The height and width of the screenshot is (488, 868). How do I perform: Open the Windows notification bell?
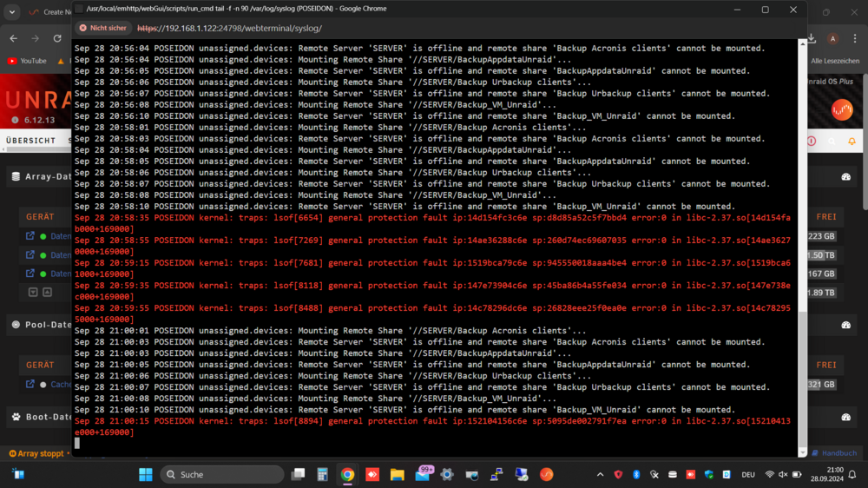[x=852, y=475]
